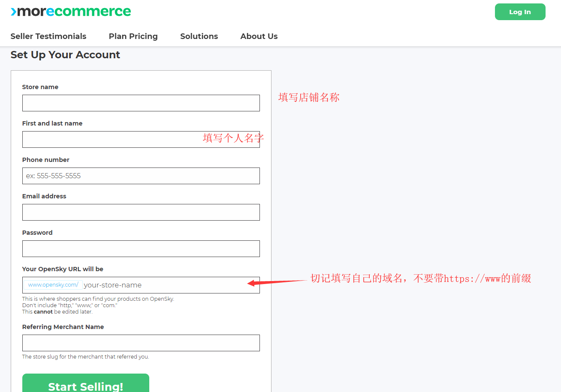Click the store slug helper text
Image resolution: width=561 pixels, height=392 pixels.
click(85, 356)
